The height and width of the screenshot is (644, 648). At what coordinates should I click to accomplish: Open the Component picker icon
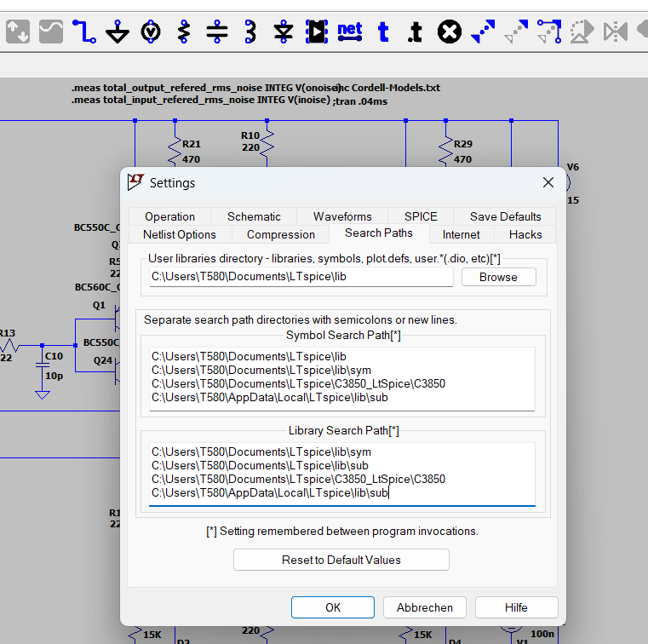[317, 32]
